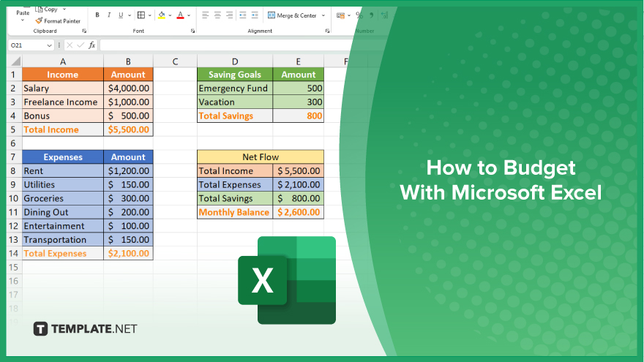
Task: Open accounting format dropdown arrow
Action: pyautogui.click(x=349, y=15)
